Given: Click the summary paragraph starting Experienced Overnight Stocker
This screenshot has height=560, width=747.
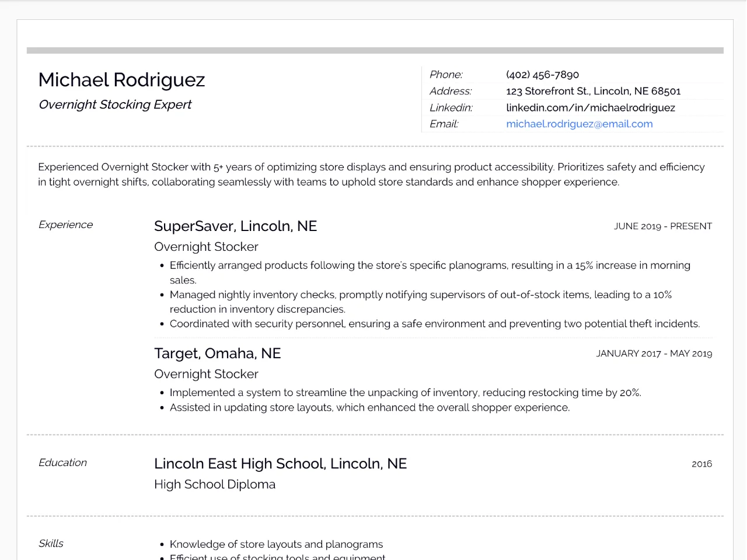Looking at the screenshot, I should coord(371,174).
